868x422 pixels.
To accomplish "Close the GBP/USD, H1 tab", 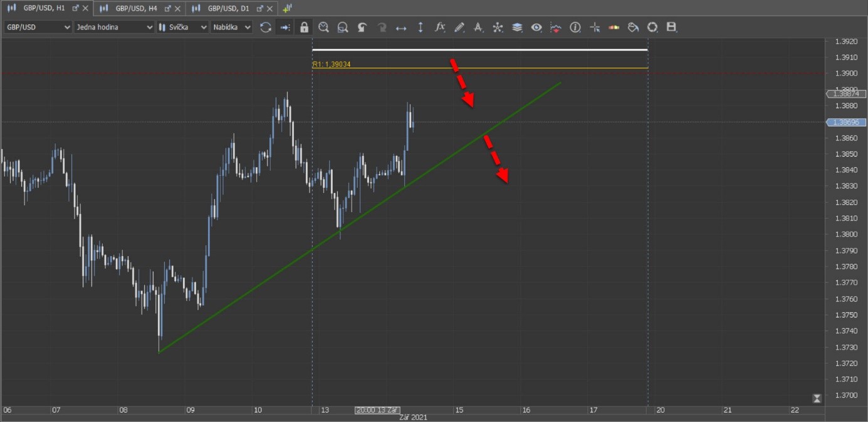I will [86, 8].
